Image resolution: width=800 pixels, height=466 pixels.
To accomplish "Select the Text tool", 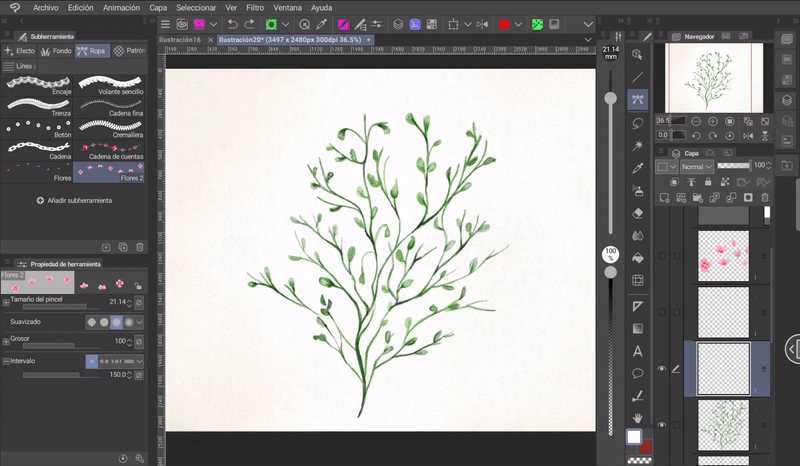I will 638,351.
